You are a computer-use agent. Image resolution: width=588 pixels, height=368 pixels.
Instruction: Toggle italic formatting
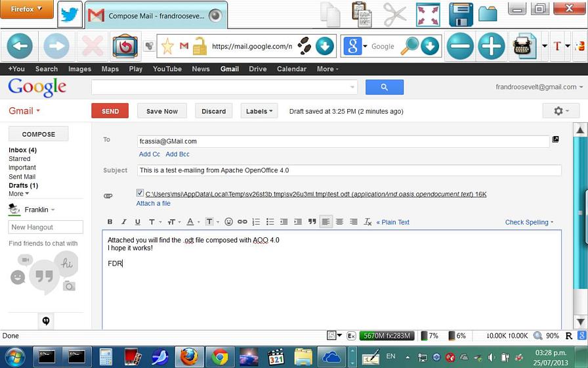(124, 222)
